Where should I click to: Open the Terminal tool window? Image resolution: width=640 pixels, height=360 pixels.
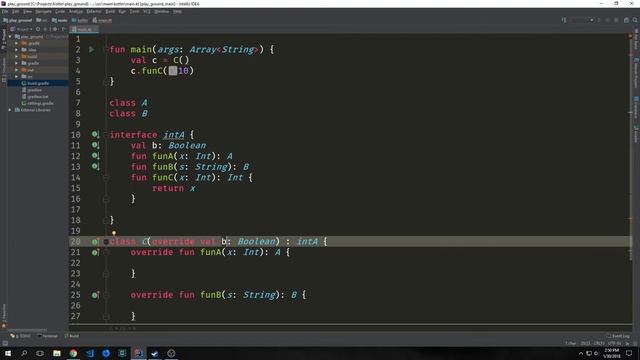click(48, 336)
